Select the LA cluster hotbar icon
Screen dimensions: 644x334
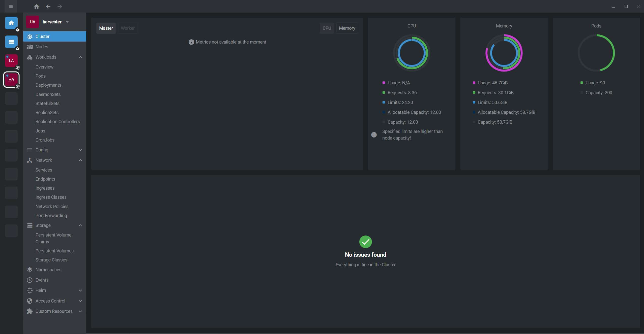pyautogui.click(x=11, y=60)
